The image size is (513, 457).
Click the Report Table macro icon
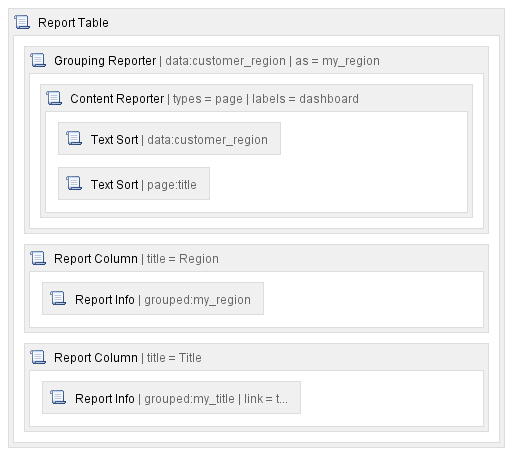pyautogui.click(x=22, y=22)
